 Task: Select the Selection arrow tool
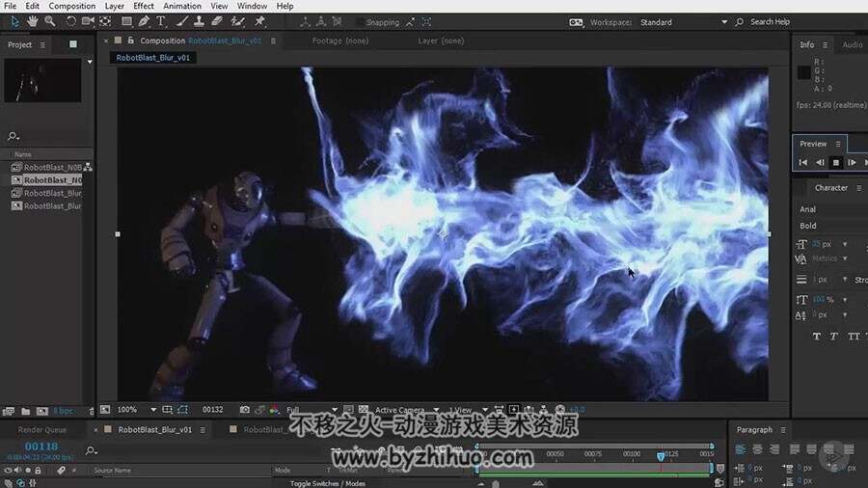pyautogui.click(x=14, y=22)
